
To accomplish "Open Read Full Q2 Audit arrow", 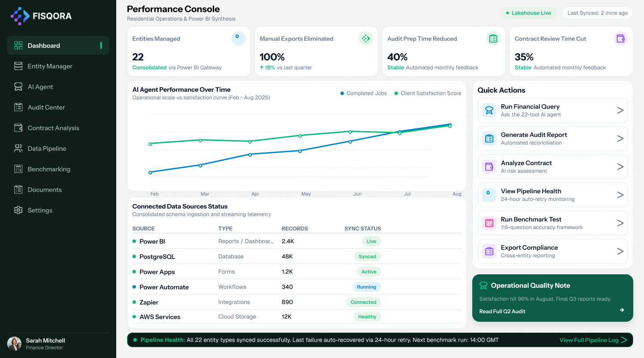I will click(622, 310).
